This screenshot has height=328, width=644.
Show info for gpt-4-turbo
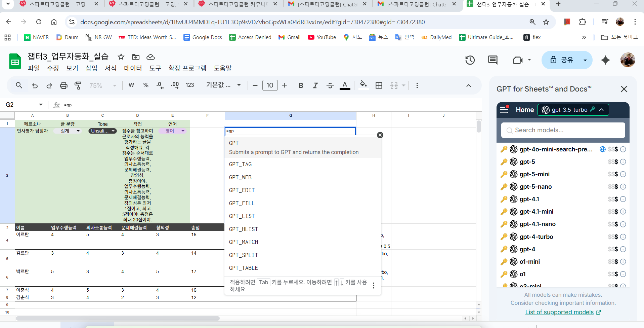(x=623, y=237)
